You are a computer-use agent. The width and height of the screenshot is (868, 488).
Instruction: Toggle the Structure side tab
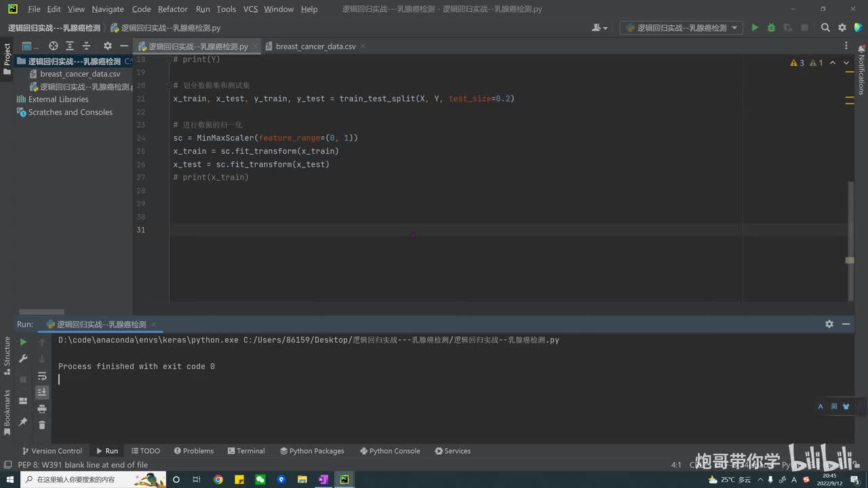pyautogui.click(x=7, y=355)
